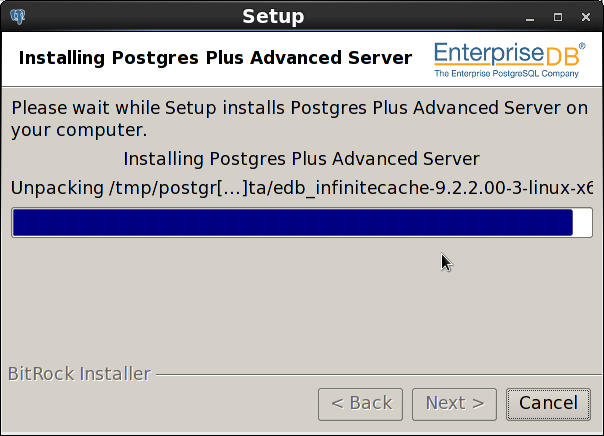Click the Setup title bar text

pos(273,17)
